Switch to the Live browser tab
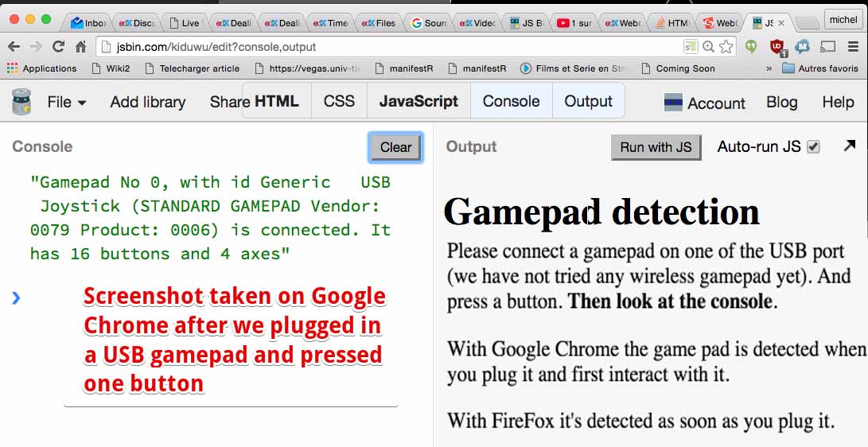Screen dimensions: 868x447 tap(186, 23)
